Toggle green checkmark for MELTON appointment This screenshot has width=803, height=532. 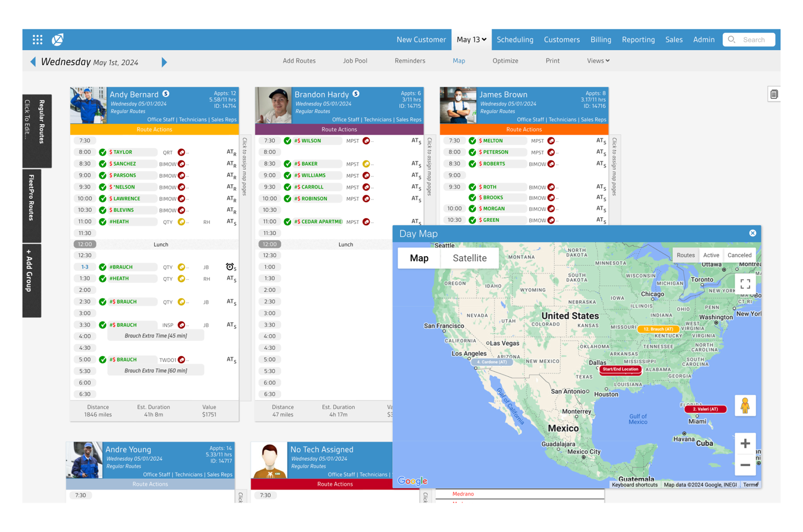(472, 141)
